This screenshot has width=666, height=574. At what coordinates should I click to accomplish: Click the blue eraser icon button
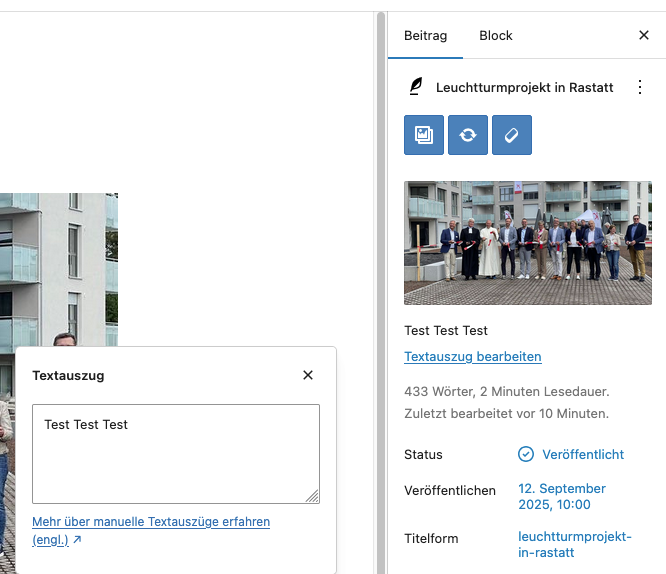[512, 135]
